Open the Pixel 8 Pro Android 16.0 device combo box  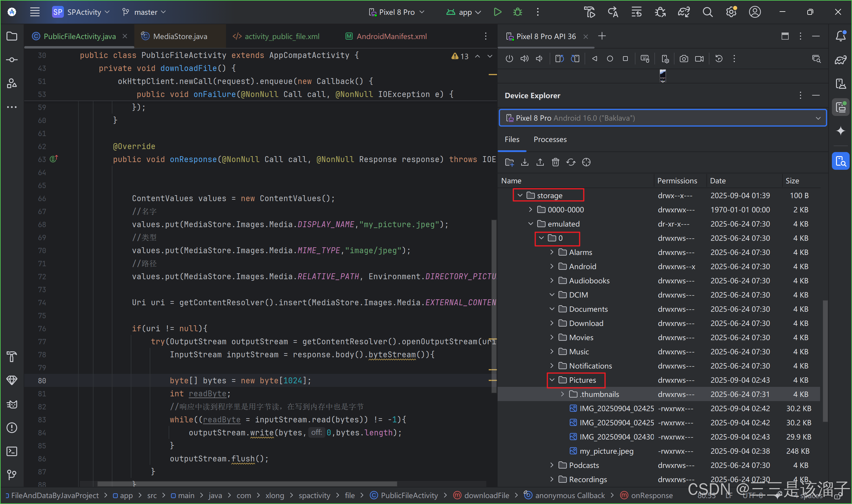pos(662,118)
